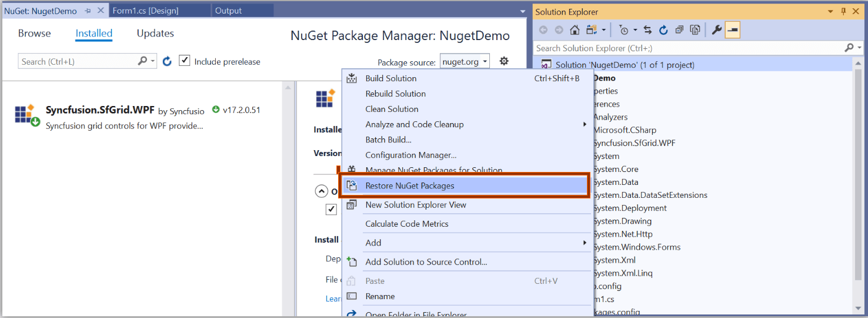Viewport: 868px width, 318px height.
Task: Click the NuGet package search field
Action: 78,61
